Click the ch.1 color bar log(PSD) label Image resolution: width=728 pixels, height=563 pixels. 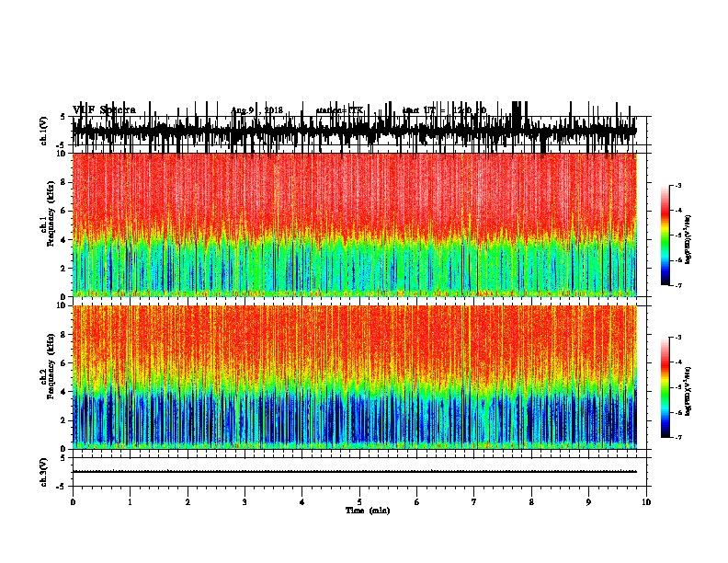pyautogui.click(x=688, y=240)
